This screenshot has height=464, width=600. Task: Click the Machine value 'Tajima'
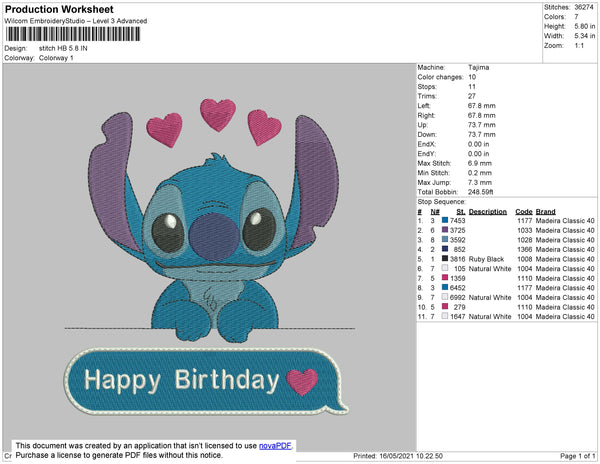tap(479, 67)
